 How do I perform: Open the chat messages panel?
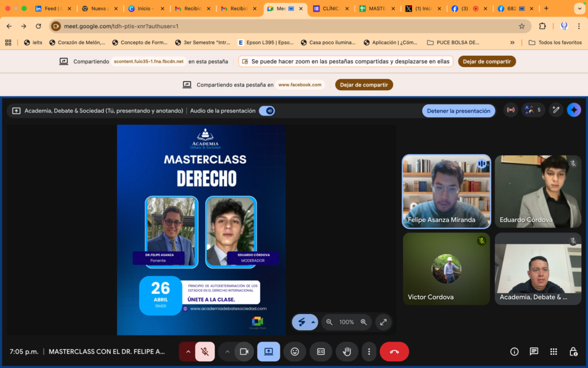534,351
